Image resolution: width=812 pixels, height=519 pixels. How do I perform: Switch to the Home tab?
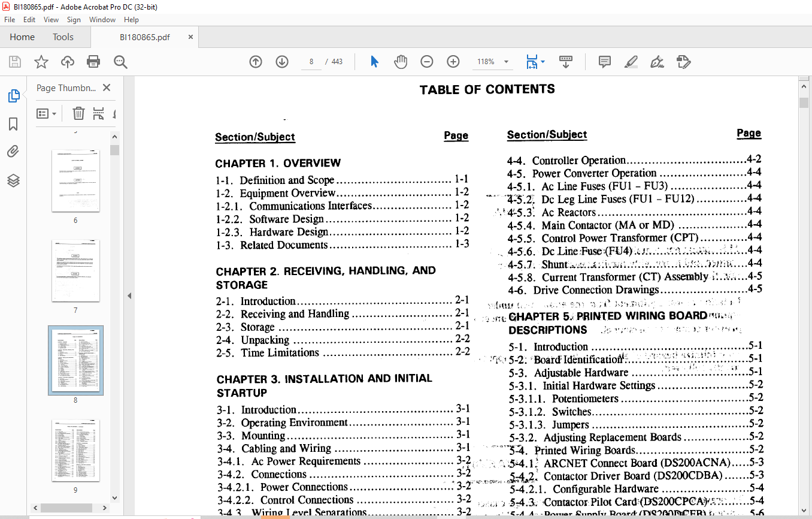22,37
